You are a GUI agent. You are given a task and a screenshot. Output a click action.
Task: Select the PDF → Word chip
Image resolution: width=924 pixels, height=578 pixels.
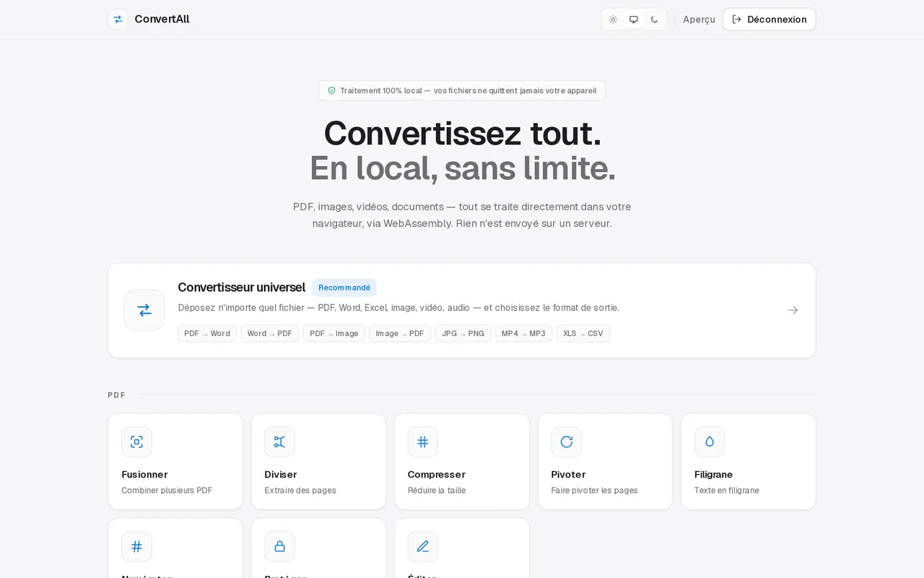click(207, 333)
